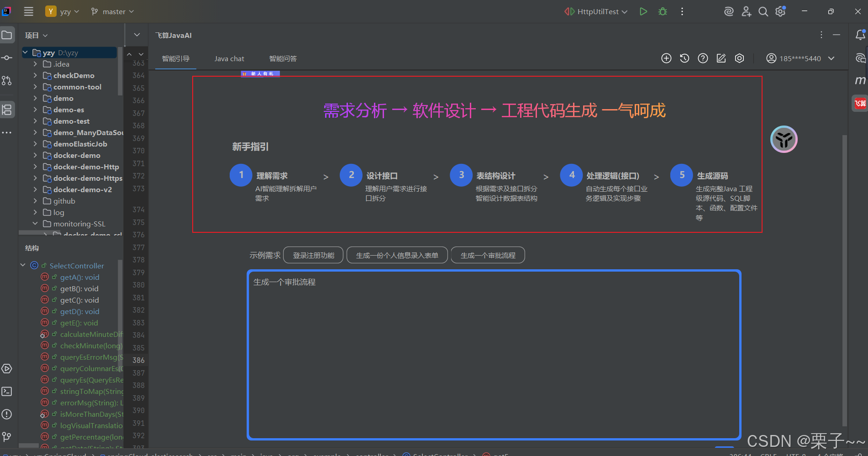The image size is (868, 456).
Task: Open the Services tool window icon
Action: 7,368
